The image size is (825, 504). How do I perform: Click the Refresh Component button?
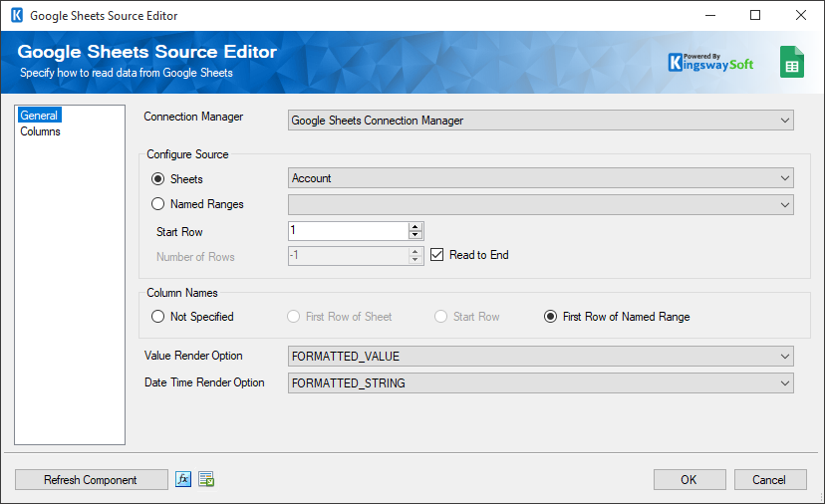pos(91,479)
